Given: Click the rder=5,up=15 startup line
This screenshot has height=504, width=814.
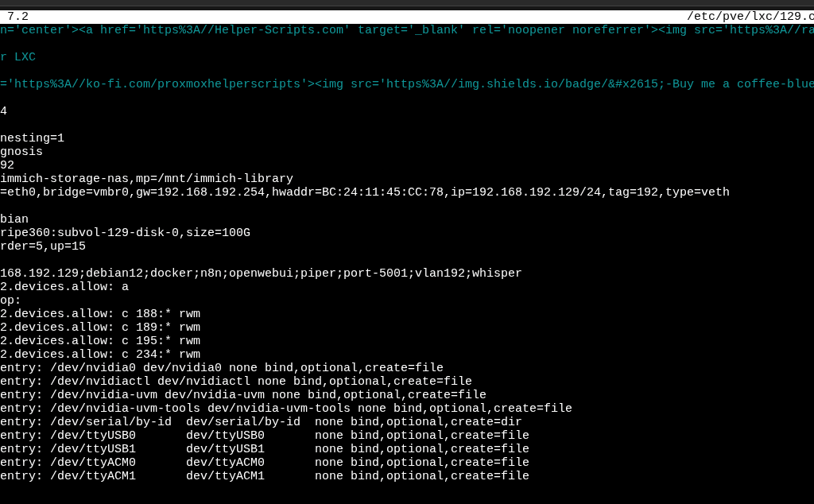Looking at the screenshot, I should pyautogui.click(x=43, y=246).
